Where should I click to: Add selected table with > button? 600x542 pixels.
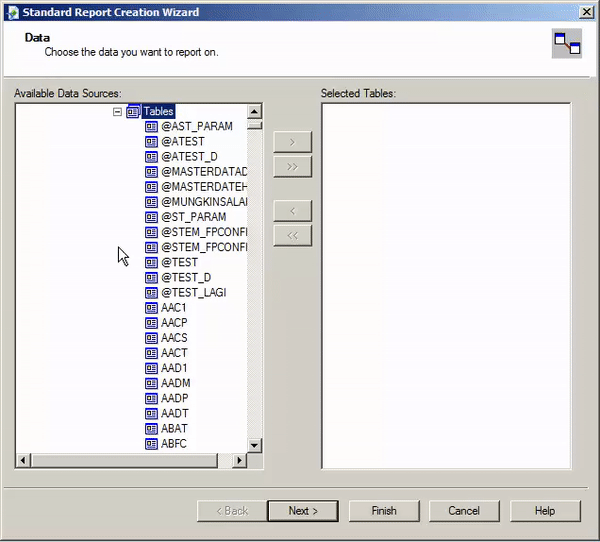[293, 142]
